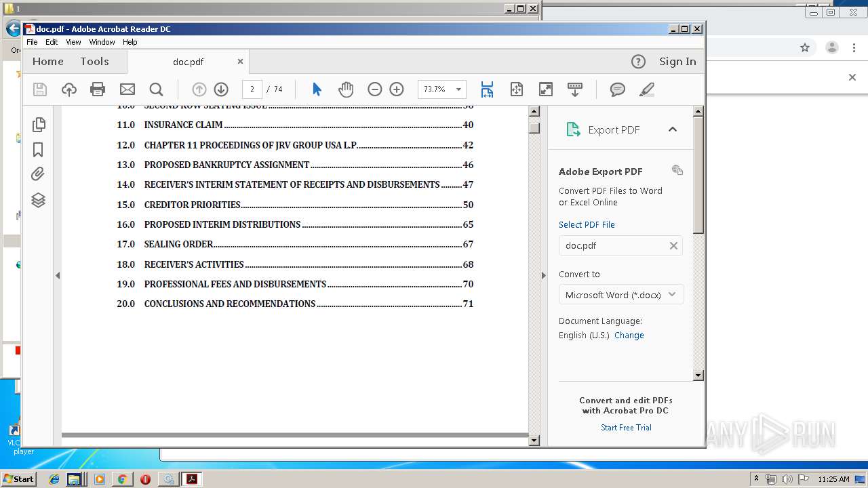Click the Insurance Claim contents entry
Image resolution: width=868 pixels, height=488 pixels.
click(295, 125)
